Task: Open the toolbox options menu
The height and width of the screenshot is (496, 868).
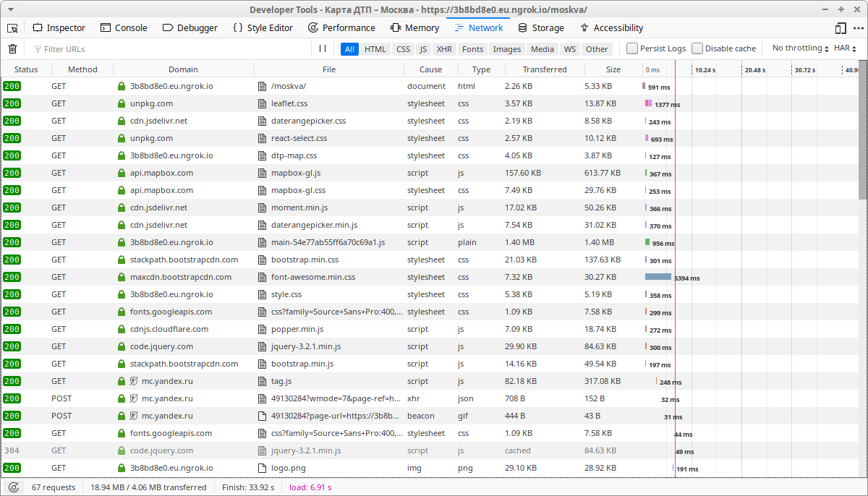Action: click(857, 28)
